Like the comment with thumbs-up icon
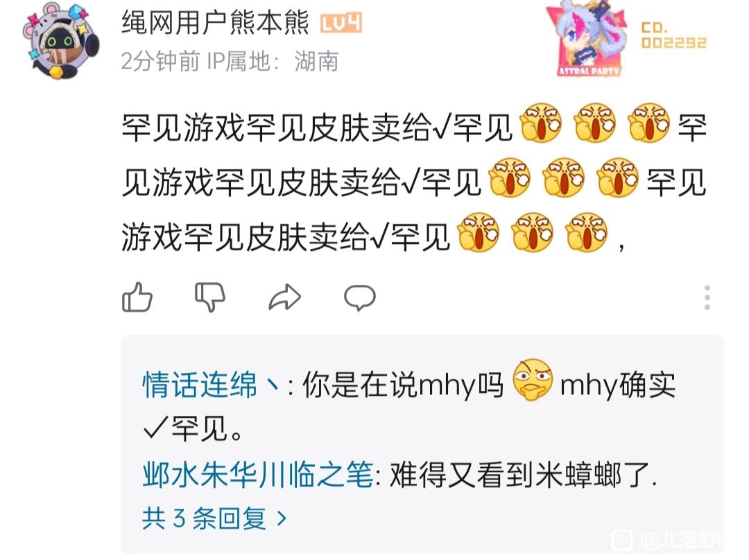Image resolution: width=749 pixels, height=560 pixels. point(137,297)
